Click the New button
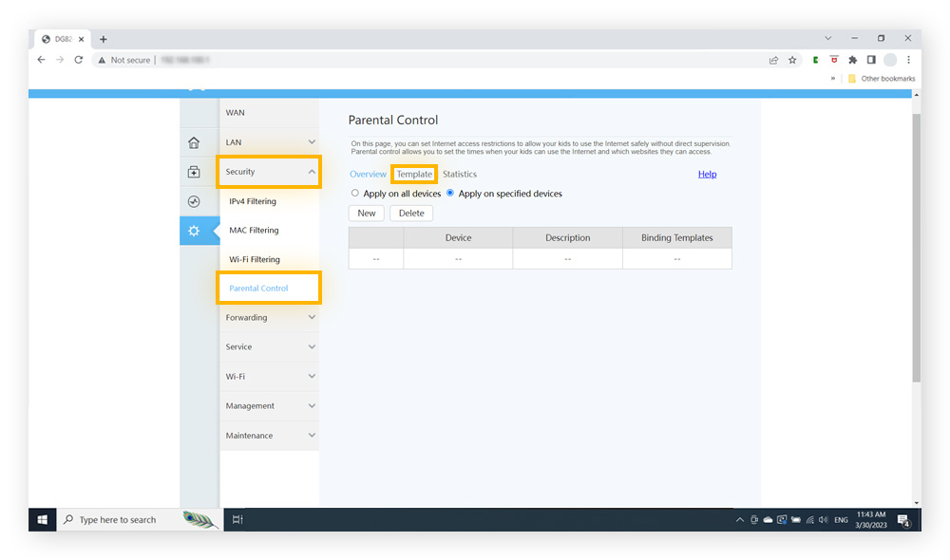Screen dimensions: 950x560 click(367, 214)
